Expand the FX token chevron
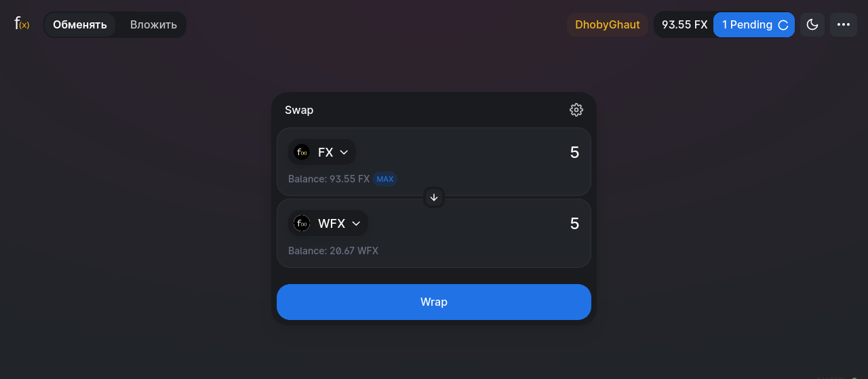868x379 pixels. click(x=344, y=153)
